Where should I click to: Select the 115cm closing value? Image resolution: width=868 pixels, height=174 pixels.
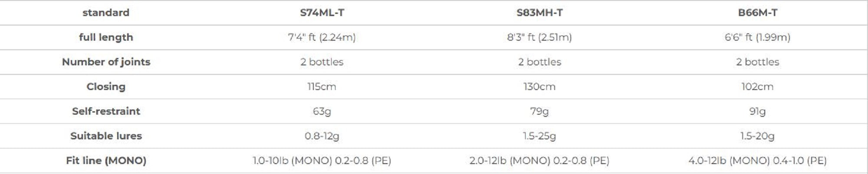tap(322, 87)
